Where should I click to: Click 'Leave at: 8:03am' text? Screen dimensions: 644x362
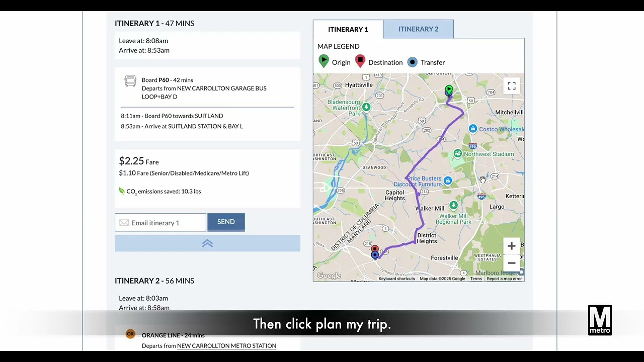coord(143,298)
